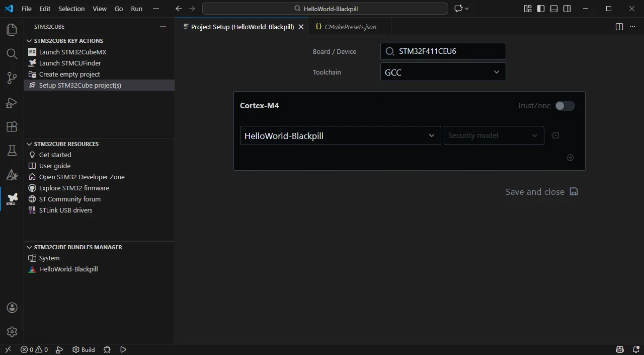Open the Selection menu
The height and width of the screenshot is (355, 644).
pyautogui.click(x=71, y=9)
